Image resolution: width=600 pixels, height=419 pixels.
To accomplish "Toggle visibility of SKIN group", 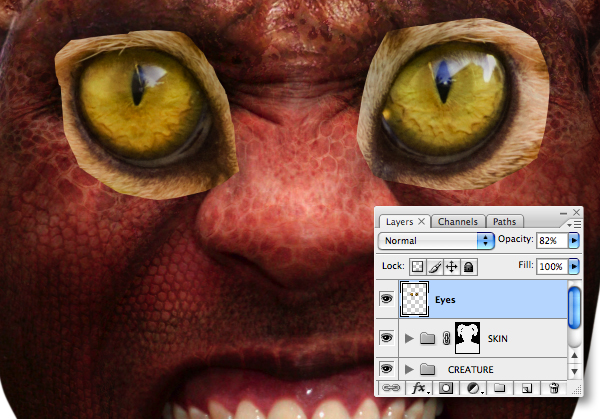I will point(386,338).
